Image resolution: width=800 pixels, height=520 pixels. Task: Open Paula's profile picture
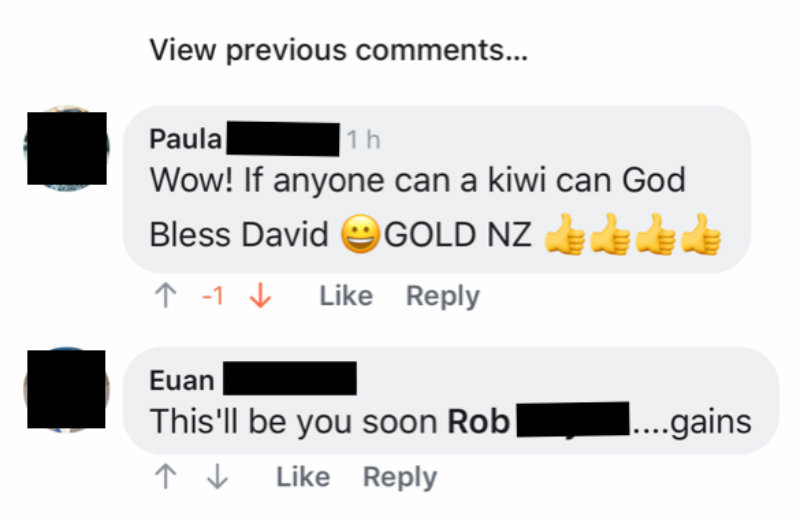point(67,148)
